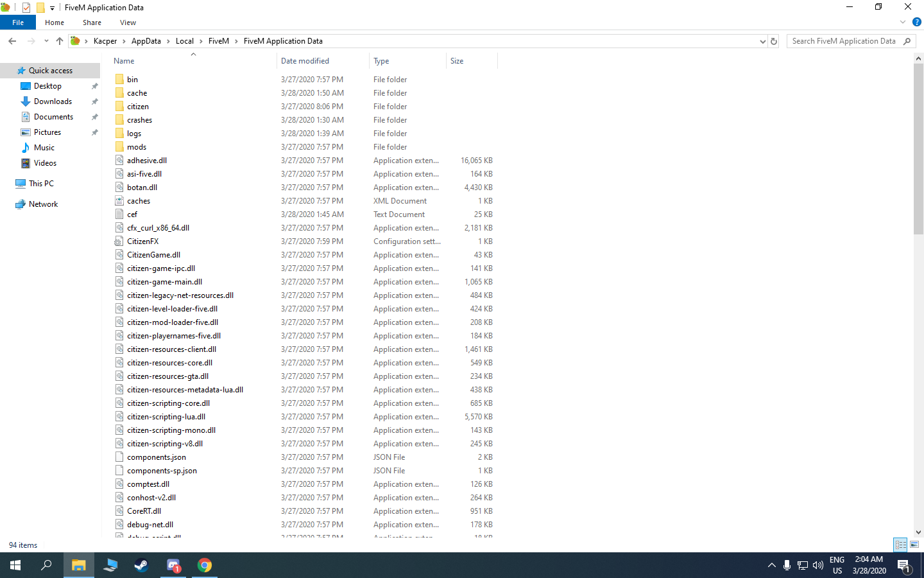The image size is (924, 578).
Task: Switch to details view icon in status bar
Action: [901, 545]
